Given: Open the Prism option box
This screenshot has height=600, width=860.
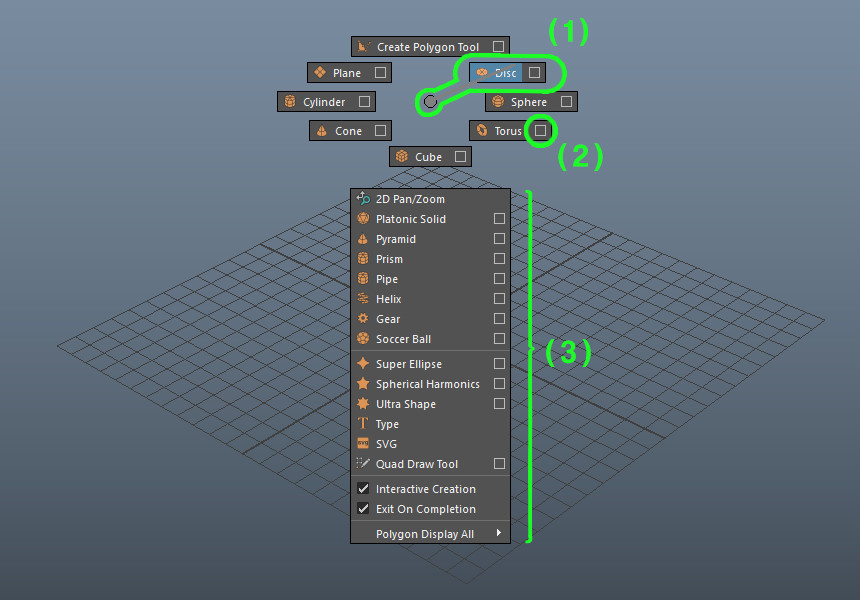Looking at the screenshot, I should (x=499, y=258).
